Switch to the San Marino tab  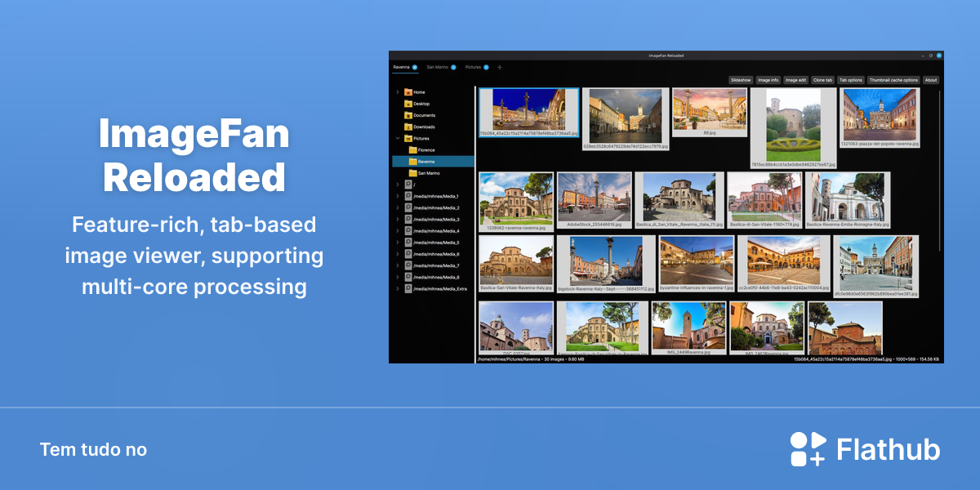[437, 67]
